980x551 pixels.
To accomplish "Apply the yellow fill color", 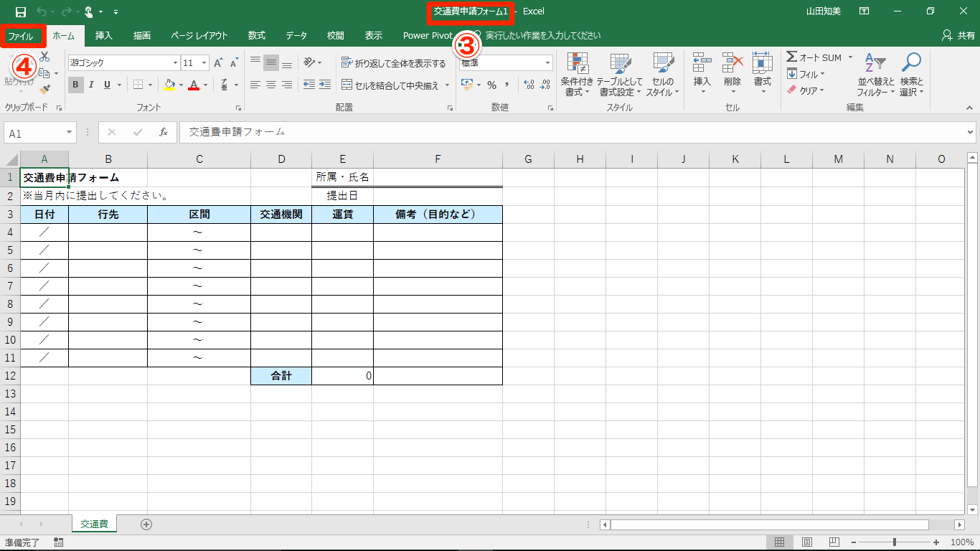I will pyautogui.click(x=169, y=85).
